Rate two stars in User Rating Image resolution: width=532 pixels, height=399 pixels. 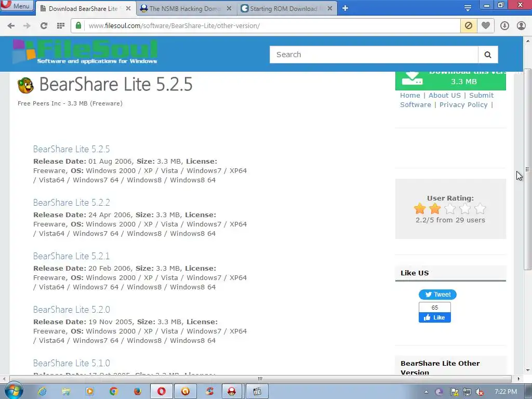(435, 209)
